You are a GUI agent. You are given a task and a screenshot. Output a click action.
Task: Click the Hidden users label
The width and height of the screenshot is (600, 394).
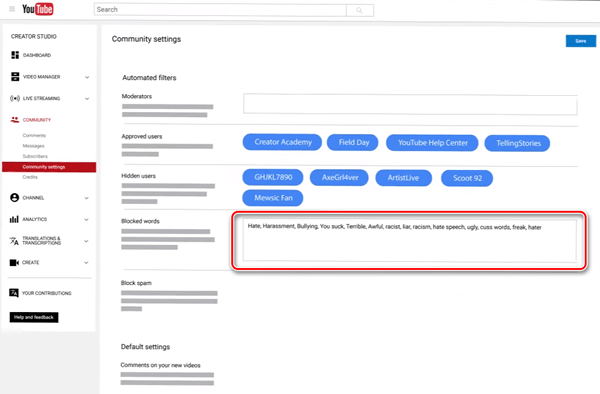coord(139,176)
